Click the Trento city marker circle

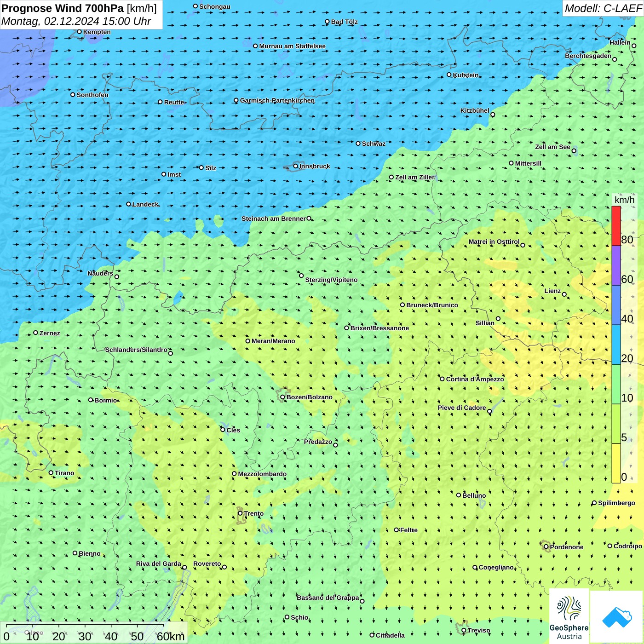240,513
